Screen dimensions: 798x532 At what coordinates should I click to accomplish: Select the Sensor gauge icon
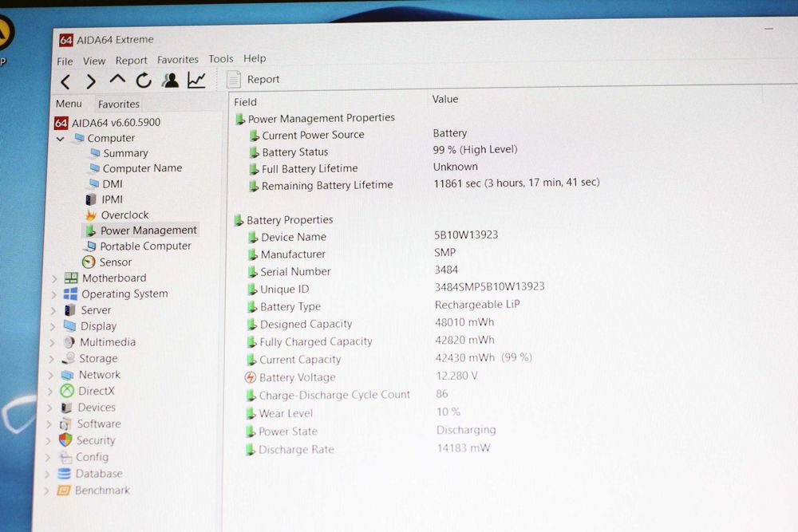pyautogui.click(x=89, y=262)
